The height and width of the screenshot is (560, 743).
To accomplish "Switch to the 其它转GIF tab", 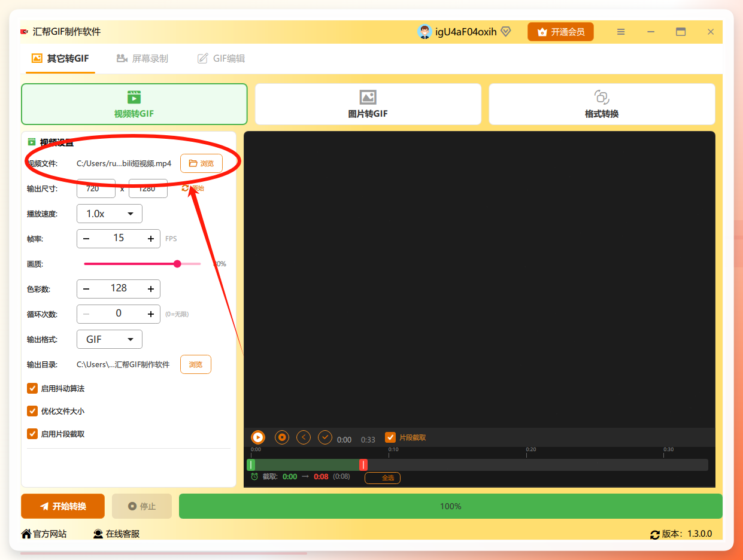I will coord(60,59).
